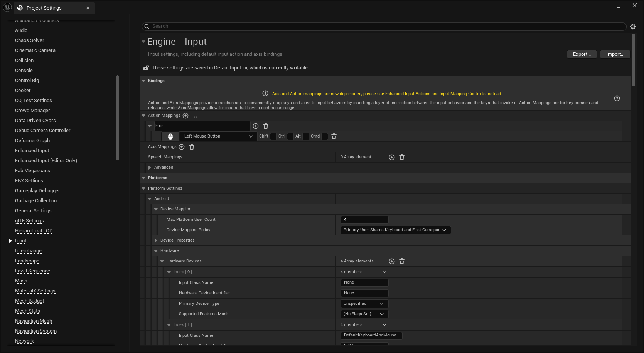Add a new Action Mapping with plus icon

(185, 115)
